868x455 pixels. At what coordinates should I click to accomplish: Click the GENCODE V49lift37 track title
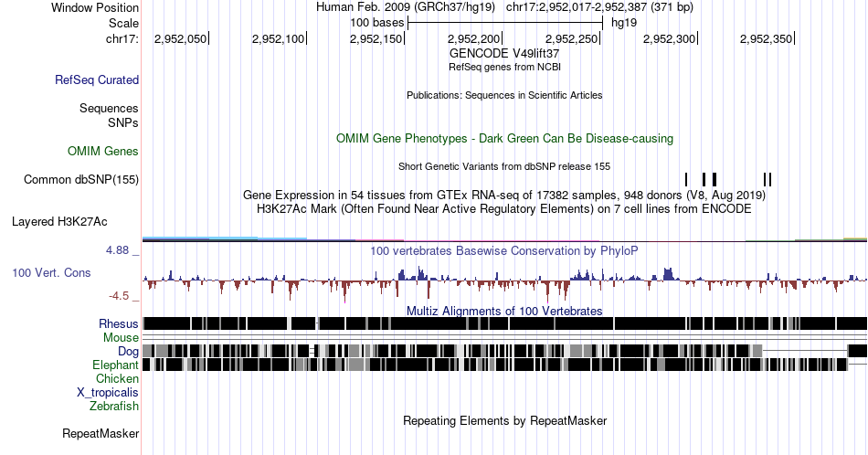(x=504, y=53)
